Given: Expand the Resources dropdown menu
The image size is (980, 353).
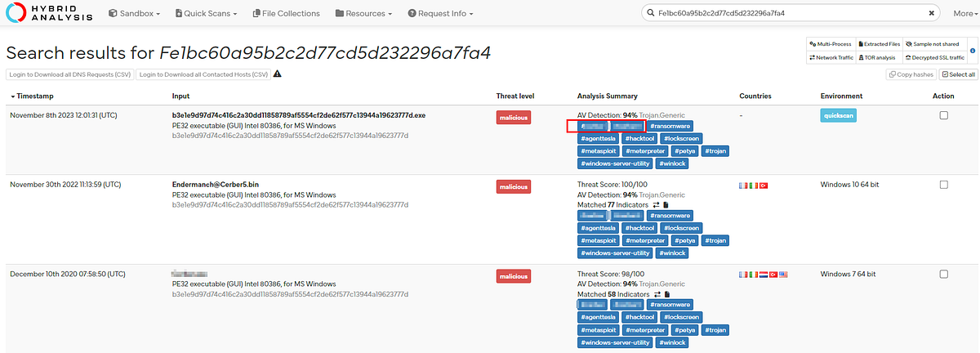Looking at the screenshot, I should [364, 13].
